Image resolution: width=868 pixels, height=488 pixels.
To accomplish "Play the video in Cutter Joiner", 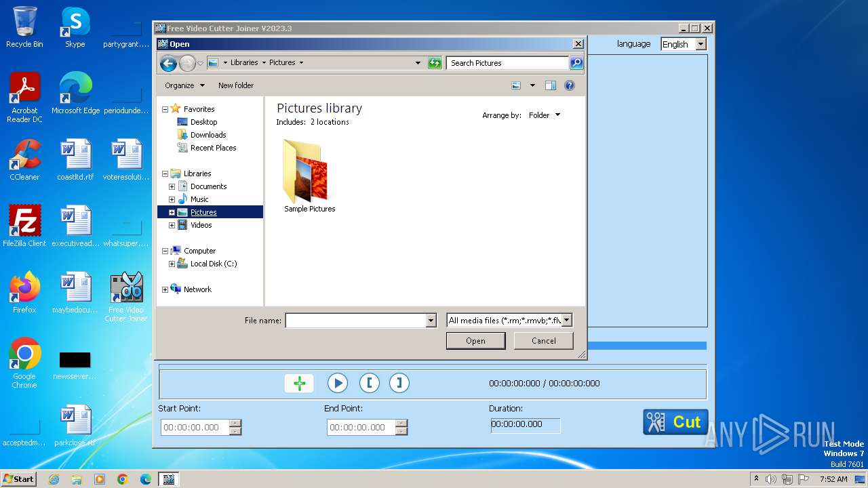I will click(337, 383).
